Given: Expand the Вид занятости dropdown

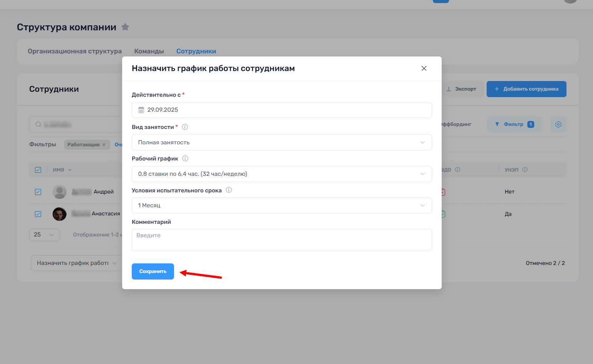Looking at the screenshot, I should point(282,142).
